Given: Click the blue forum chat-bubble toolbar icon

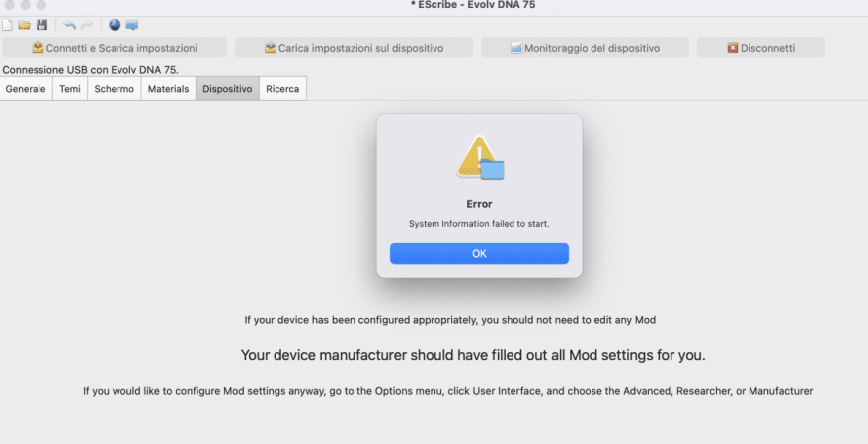Looking at the screenshot, I should pos(131,25).
